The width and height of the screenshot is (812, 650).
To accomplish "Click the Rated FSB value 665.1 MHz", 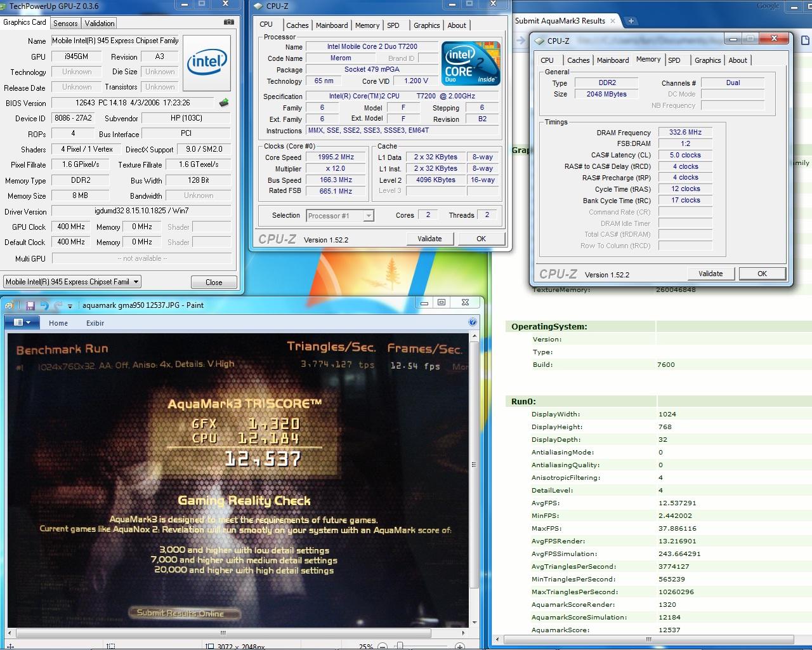I will pos(336,191).
